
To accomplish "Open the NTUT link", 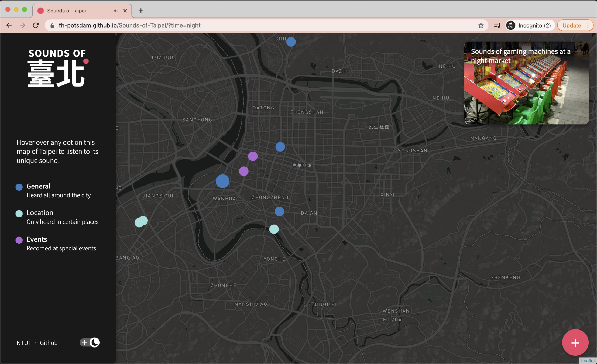I will point(24,343).
